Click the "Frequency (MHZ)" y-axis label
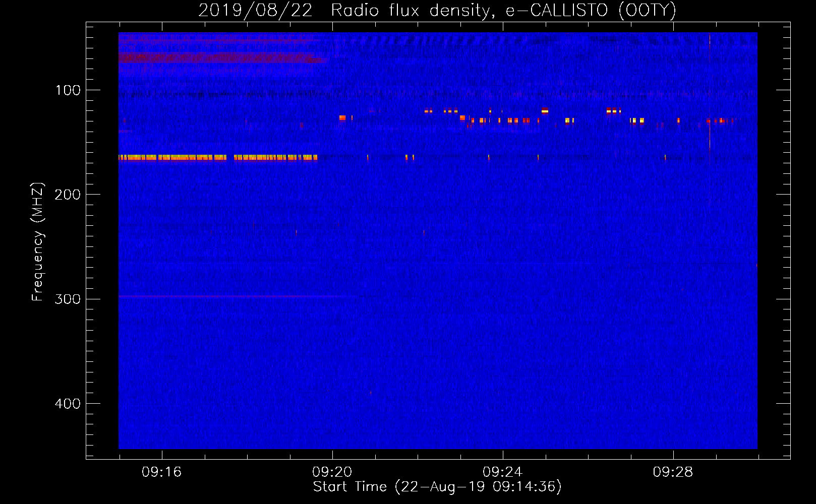Viewport: 816px width, 504px height. coord(38,242)
